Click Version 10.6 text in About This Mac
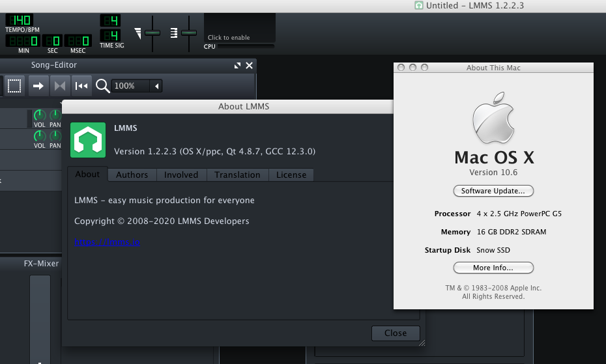The width and height of the screenshot is (606, 364). (493, 173)
